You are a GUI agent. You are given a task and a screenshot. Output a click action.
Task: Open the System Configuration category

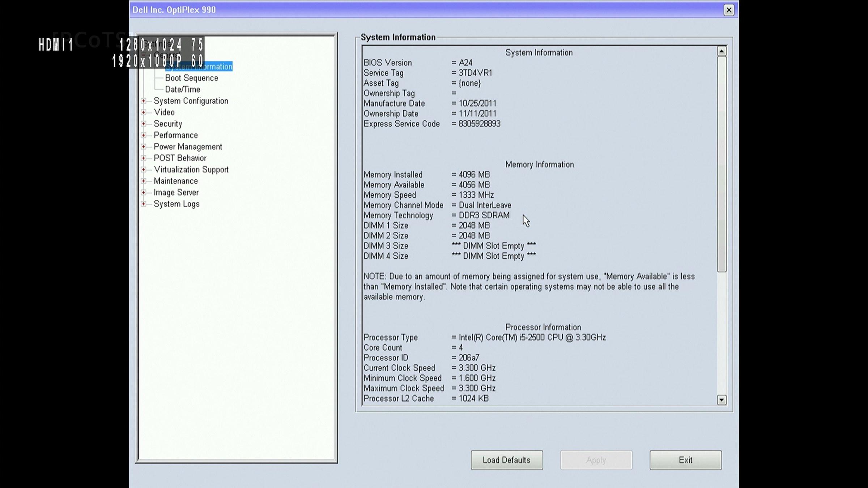191,101
